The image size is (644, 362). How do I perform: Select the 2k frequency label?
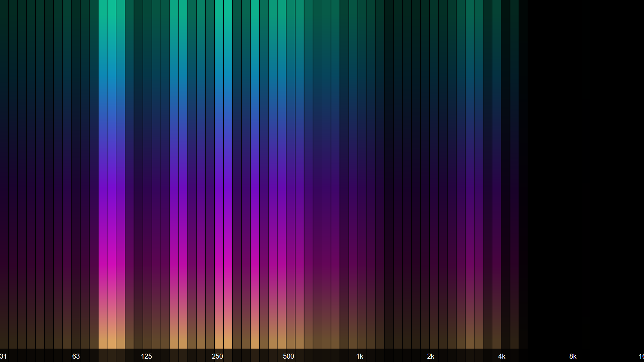pyautogui.click(x=431, y=356)
